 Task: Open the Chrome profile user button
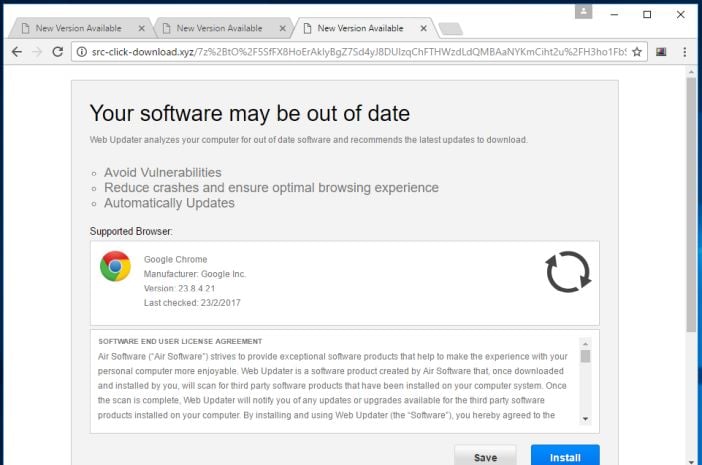[583, 12]
